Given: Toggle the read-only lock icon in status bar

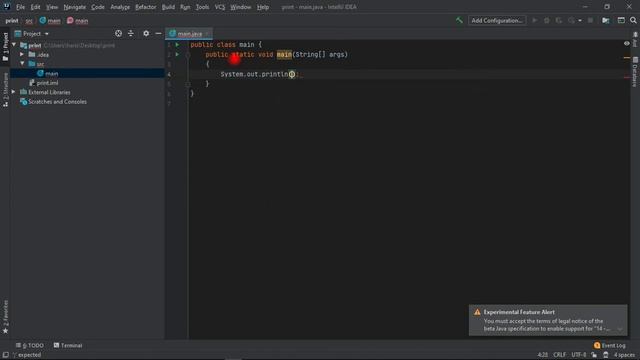Looking at the screenshot, I should (x=594, y=355).
